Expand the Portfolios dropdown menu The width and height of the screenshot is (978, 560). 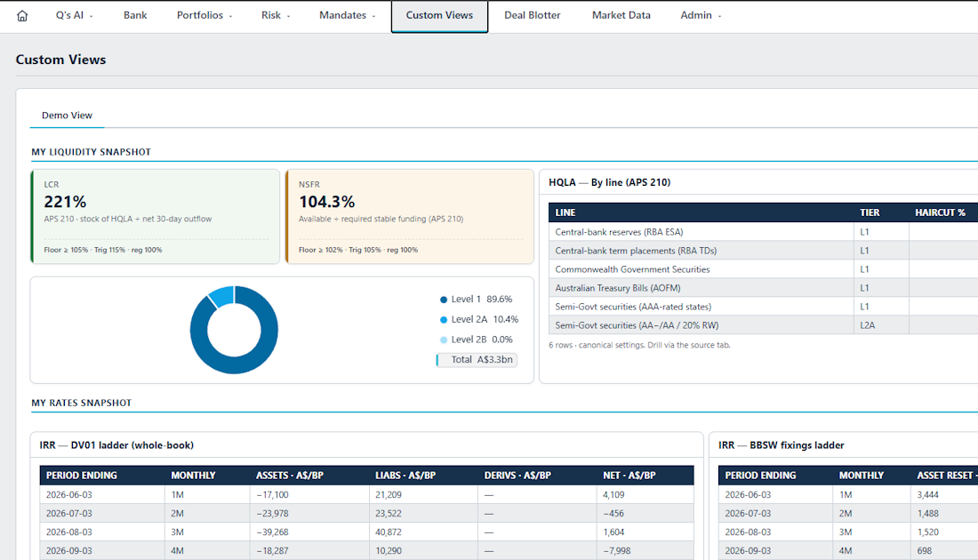pyautogui.click(x=204, y=16)
